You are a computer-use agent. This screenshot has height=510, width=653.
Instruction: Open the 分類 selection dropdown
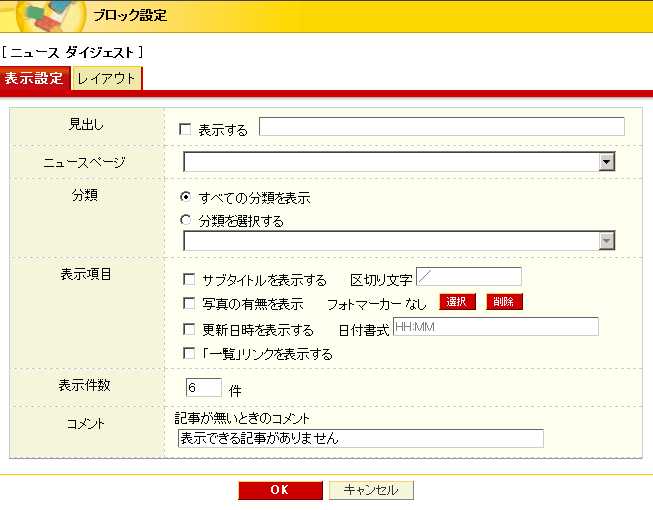[x=399, y=241]
